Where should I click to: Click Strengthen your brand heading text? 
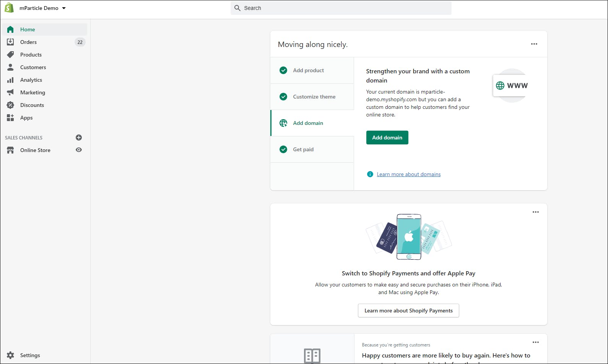click(418, 76)
